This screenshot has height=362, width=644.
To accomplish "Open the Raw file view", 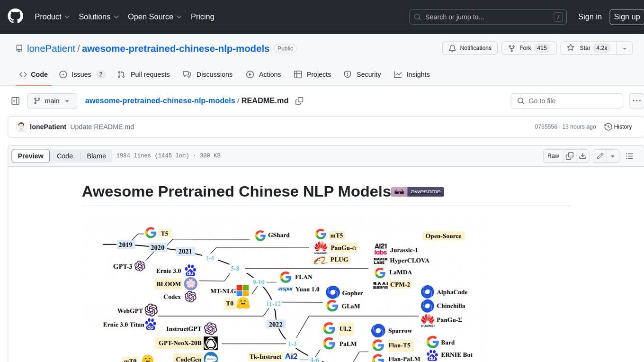I will pyautogui.click(x=553, y=156).
